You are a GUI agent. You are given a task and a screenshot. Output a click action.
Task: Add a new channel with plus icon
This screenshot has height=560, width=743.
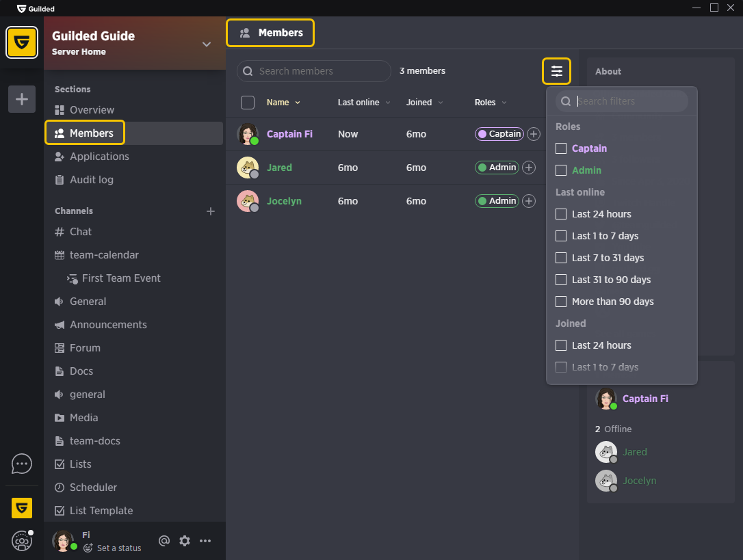(211, 211)
